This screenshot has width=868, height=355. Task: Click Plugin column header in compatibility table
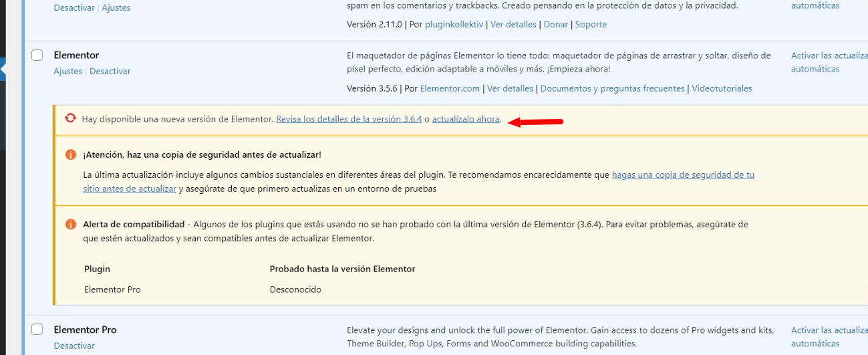(97, 269)
